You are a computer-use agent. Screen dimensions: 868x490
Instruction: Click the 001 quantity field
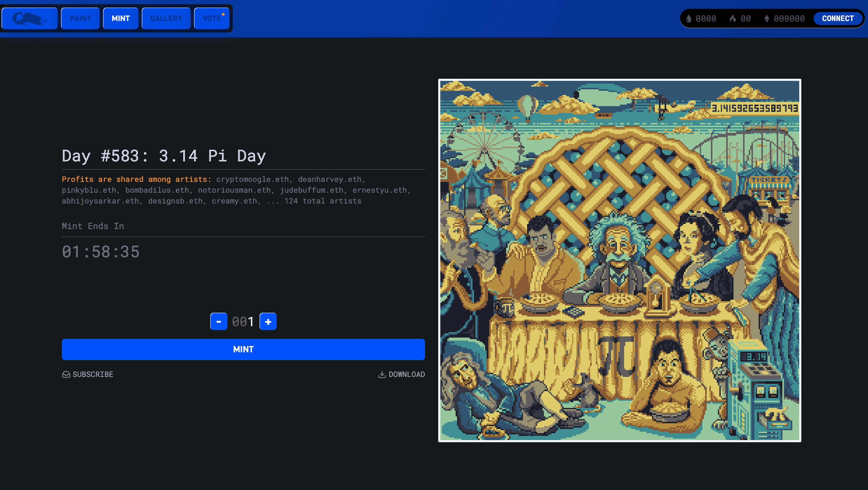[243, 321]
